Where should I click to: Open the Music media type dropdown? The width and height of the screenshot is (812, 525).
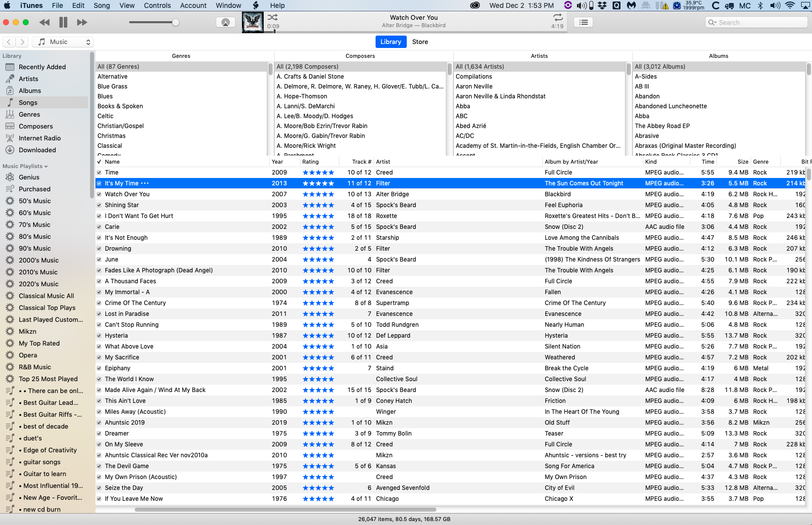click(63, 42)
